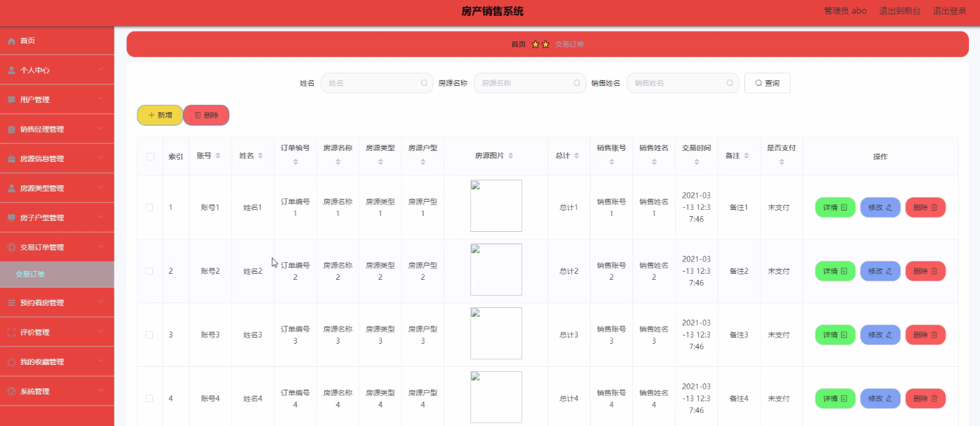This screenshot has width=980, height=426.
Task: Click the icon beside 系统管理
Action: (11, 392)
